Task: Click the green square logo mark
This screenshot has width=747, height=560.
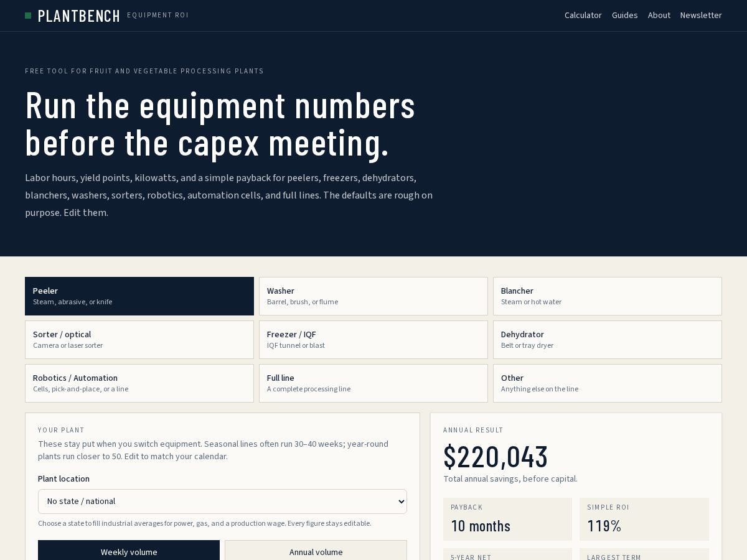Action: point(28,16)
